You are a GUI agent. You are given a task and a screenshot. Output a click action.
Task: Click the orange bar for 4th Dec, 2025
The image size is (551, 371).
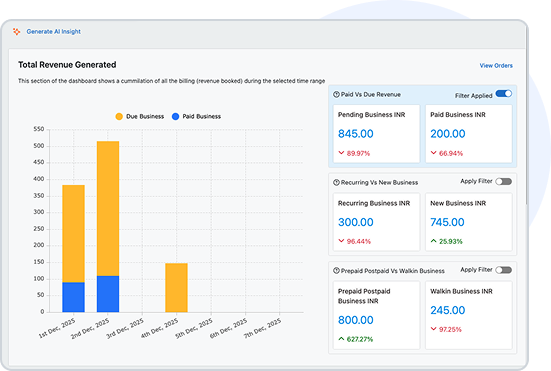(x=176, y=288)
